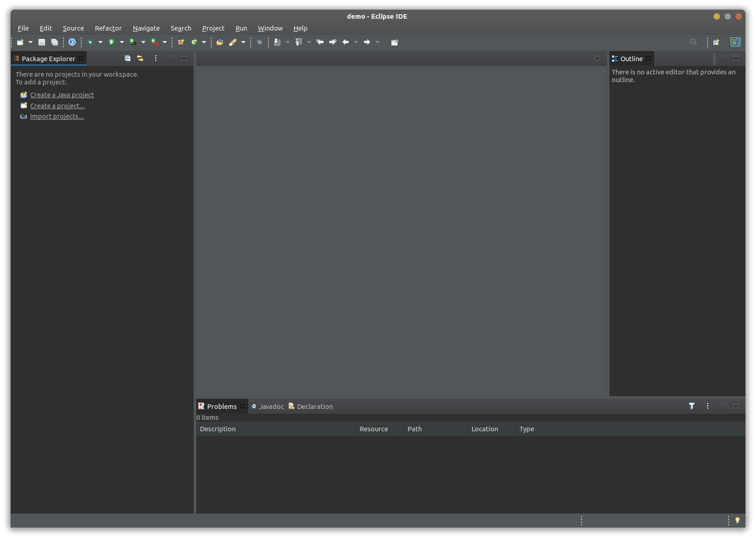Switch to the Javadoc tab

tap(268, 406)
